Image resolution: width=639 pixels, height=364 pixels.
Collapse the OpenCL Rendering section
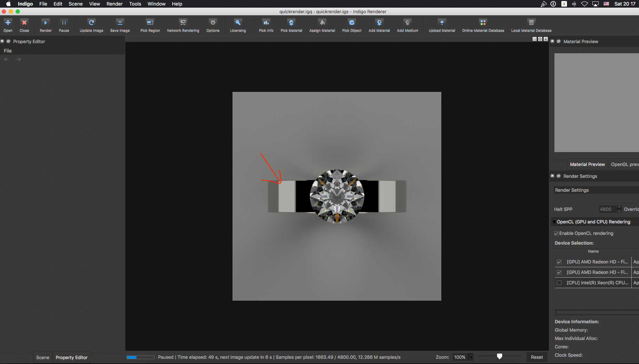(554, 222)
